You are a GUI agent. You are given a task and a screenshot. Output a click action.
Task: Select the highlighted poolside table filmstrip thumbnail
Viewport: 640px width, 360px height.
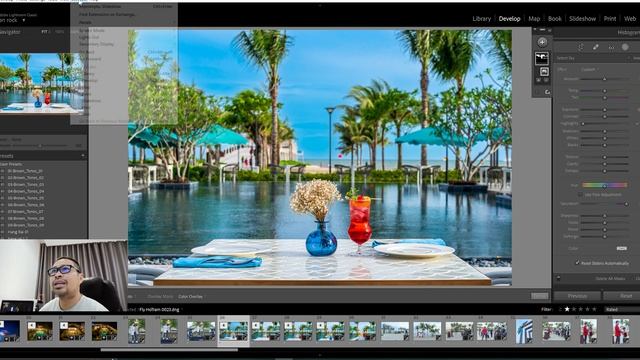click(233, 331)
